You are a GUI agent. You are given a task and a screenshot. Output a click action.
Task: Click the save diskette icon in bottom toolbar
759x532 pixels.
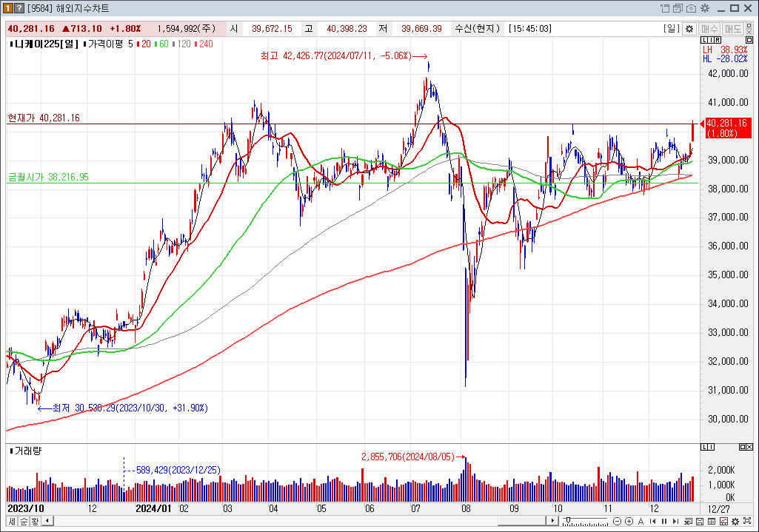(x=700, y=521)
